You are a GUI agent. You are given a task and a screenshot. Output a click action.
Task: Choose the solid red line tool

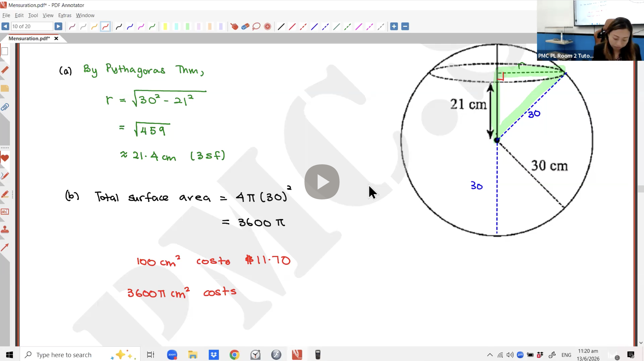[x=292, y=26]
